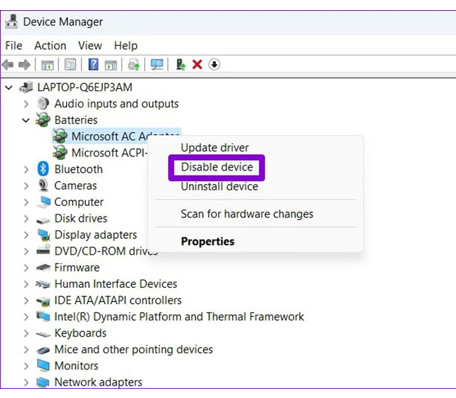Image resolution: width=456 pixels, height=398 pixels.
Task: Select the Microsoft ACPI battery device
Action: click(x=109, y=153)
